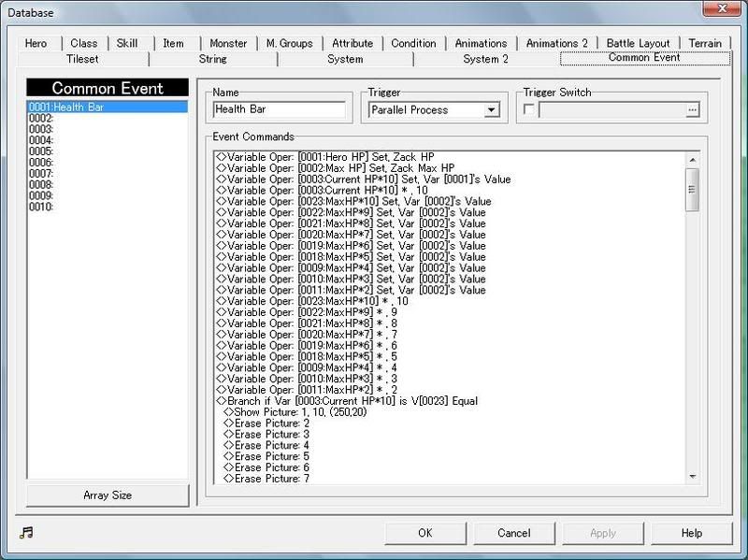
Task: Select the Battle Layout tab
Action: (639, 43)
